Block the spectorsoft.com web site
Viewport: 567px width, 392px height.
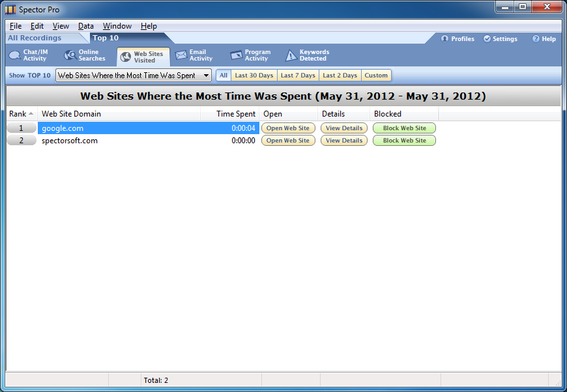tap(404, 141)
